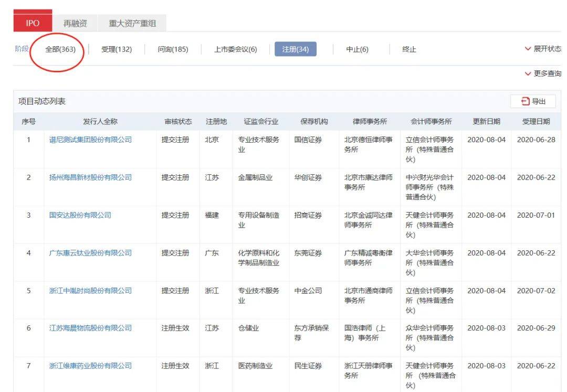Image resolution: width=567 pixels, height=392 pixels.
Task: Open 江苏海晨物流股份有限公司 link
Action: (x=90, y=328)
